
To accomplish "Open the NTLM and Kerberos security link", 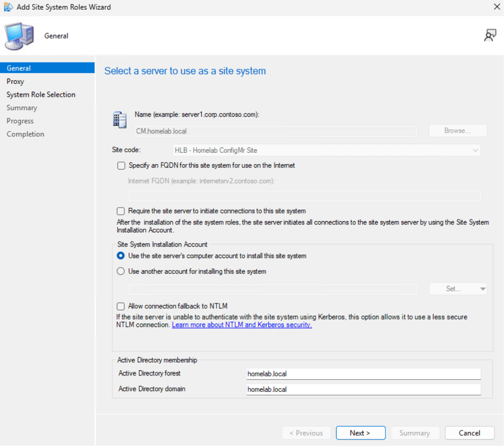I will pos(241,325).
